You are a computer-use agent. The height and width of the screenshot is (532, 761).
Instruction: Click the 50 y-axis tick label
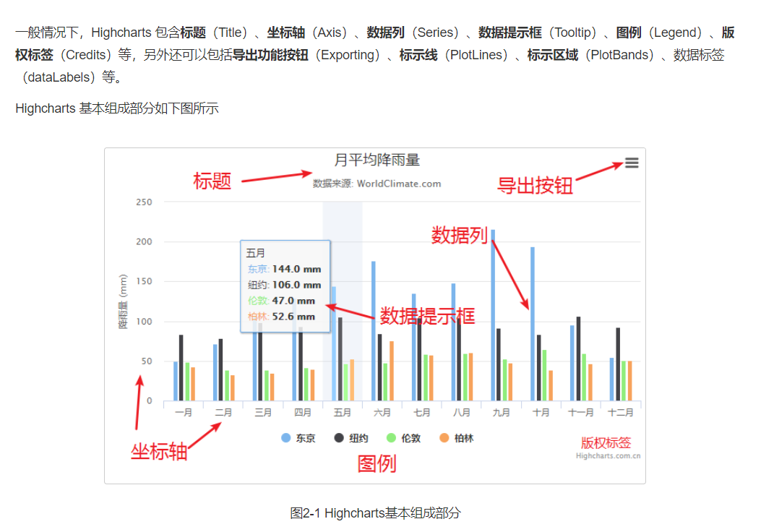tap(147, 361)
